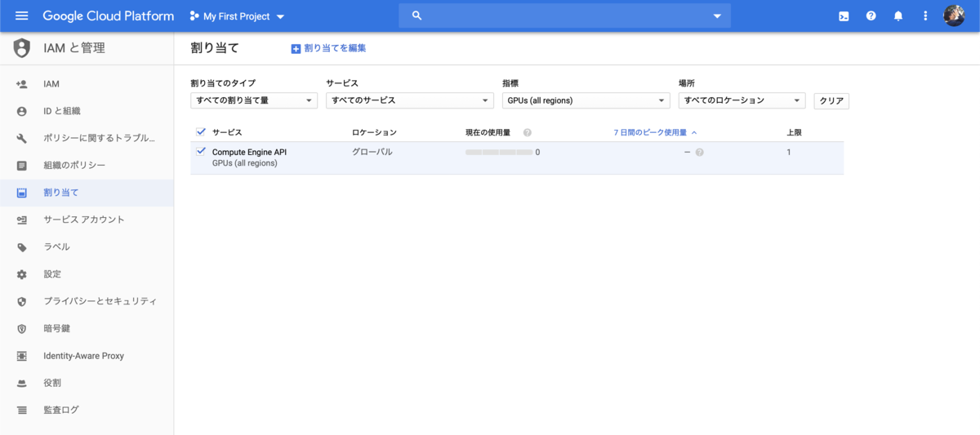Open the 割り当てのタイプ dropdown
Image resolution: width=980 pixels, height=435 pixels.
coord(254,100)
